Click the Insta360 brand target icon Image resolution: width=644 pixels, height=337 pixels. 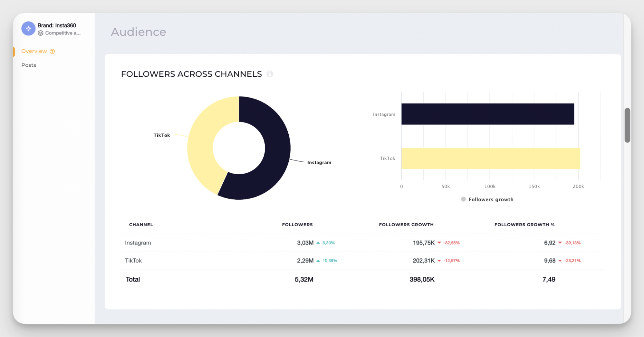[x=28, y=29]
